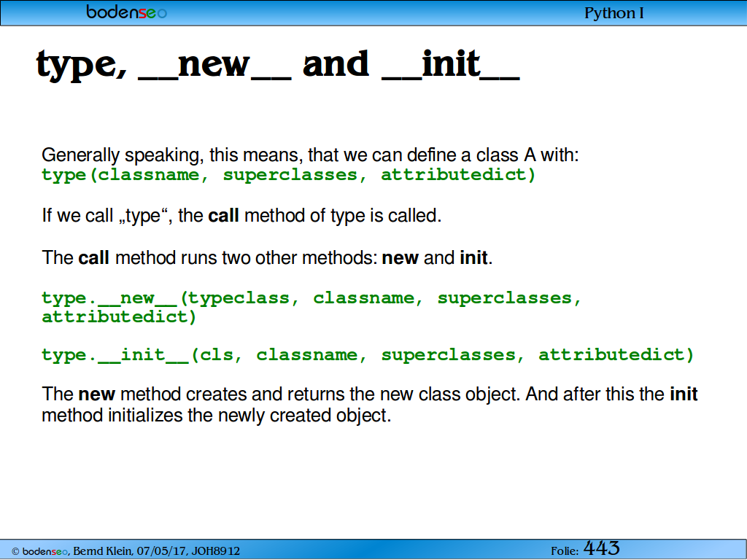This screenshot has height=560, width=747.
Task: Click the line 'method initializes the newly created object.'
Action: pyautogui.click(x=216, y=416)
